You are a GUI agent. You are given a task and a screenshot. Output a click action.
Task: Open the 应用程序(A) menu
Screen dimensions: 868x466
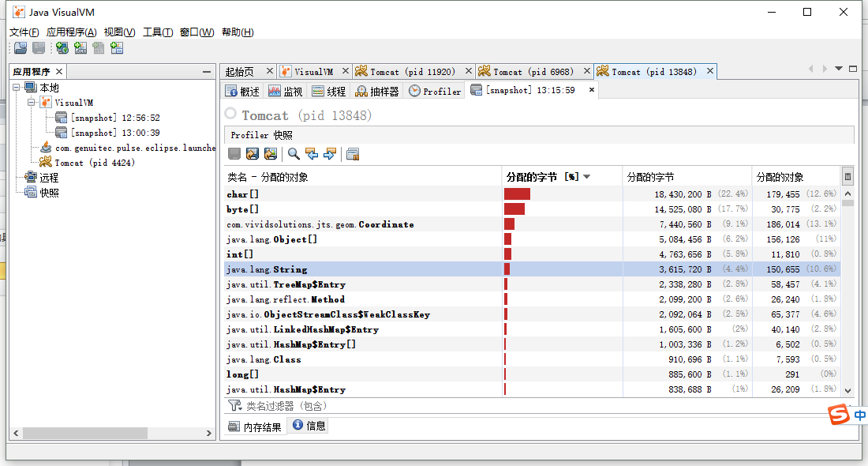[71, 32]
